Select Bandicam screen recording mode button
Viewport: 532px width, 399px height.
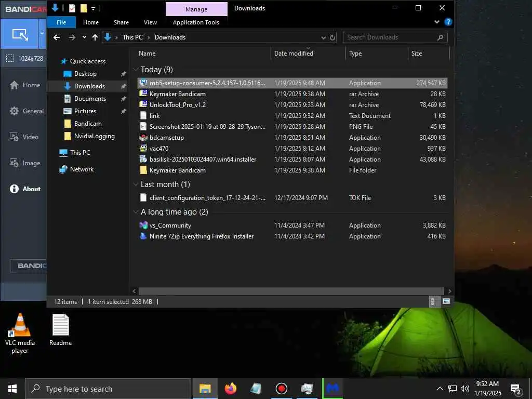point(19,34)
